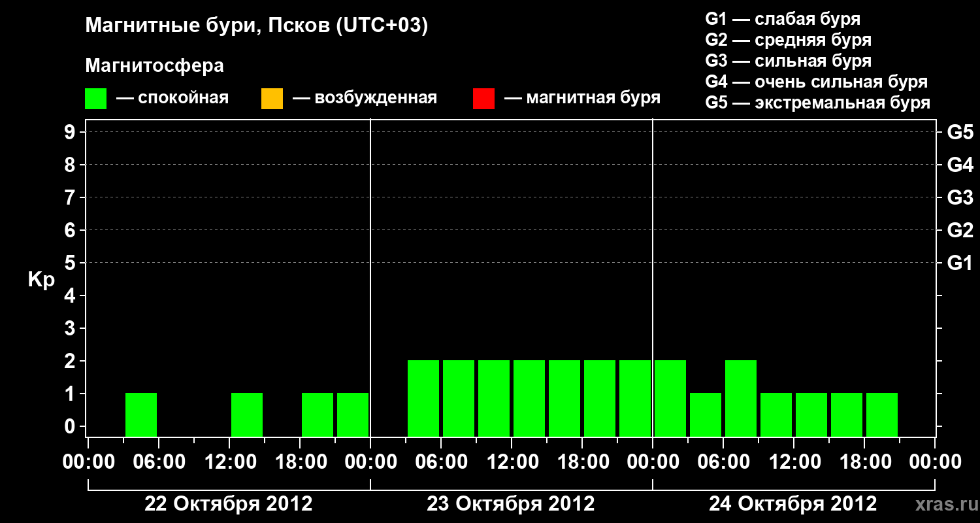Click the 00:00 label starting 23 October
The height and width of the screenshot is (523, 980).
(x=370, y=462)
